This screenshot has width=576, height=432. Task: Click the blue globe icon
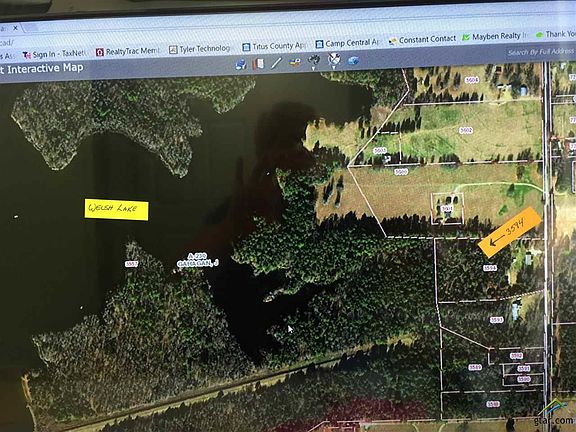[x=353, y=60]
